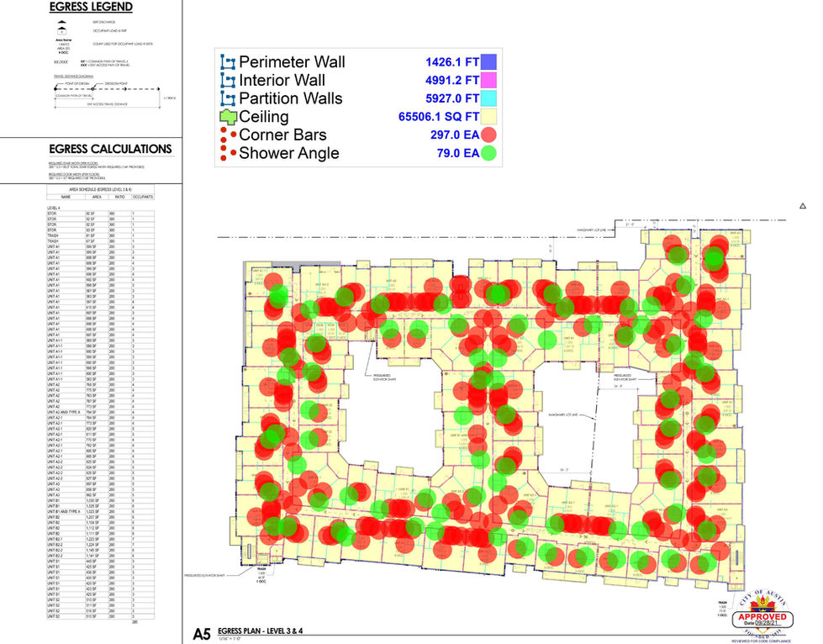Image resolution: width=823 pixels, height=644 pixels.
Task: Click the Corner Bars legend label
Action: [x=282, y=135]
